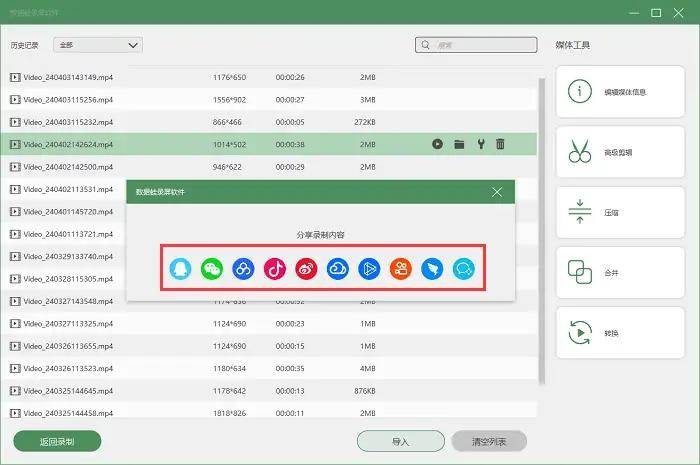Open the 转换 convert tool
Screen dimensions: 700x465
pyautogui.click(x=620, y=333)
